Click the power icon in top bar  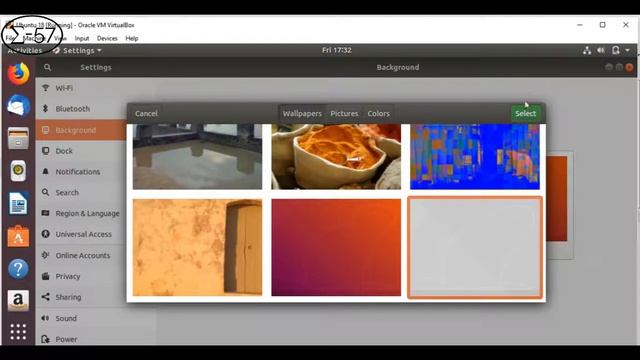(616, 50)
